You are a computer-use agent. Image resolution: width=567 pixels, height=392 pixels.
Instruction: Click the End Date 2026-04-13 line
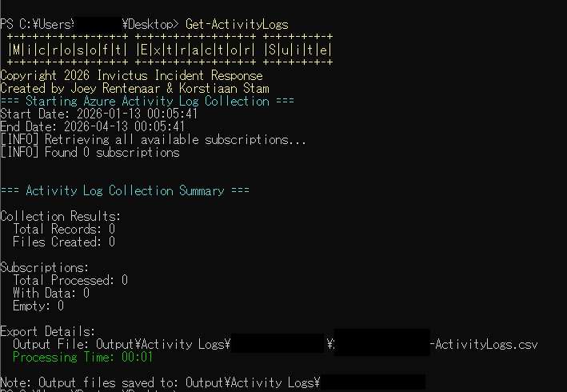[x=93, y=127]
